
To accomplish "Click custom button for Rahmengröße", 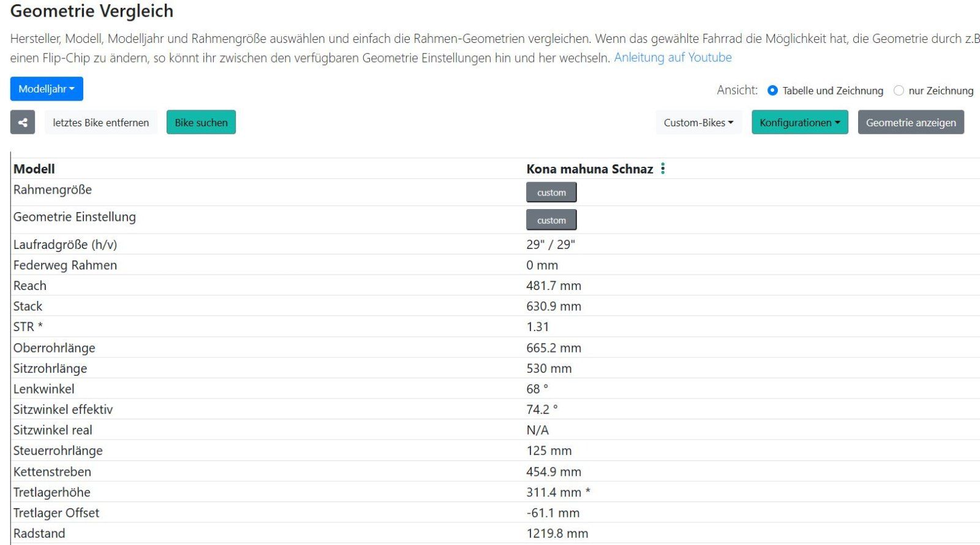I will pyautogui.click(x=551, y=192).
